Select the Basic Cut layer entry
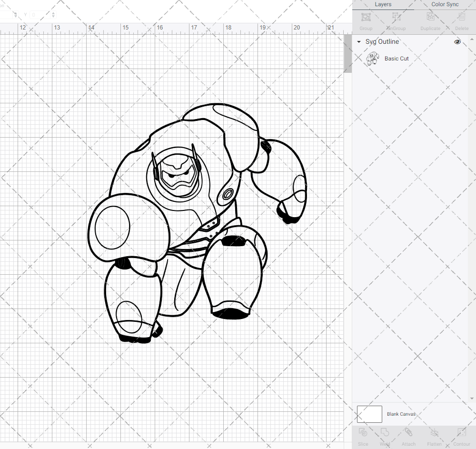476x449 pixels. tap(397, 58)
